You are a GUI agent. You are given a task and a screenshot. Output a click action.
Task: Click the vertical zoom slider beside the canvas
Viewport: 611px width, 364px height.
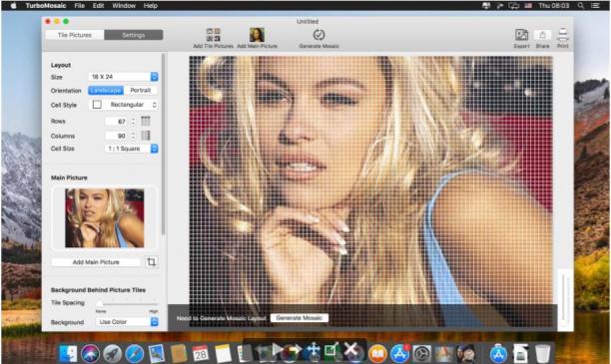coord(563,300)
